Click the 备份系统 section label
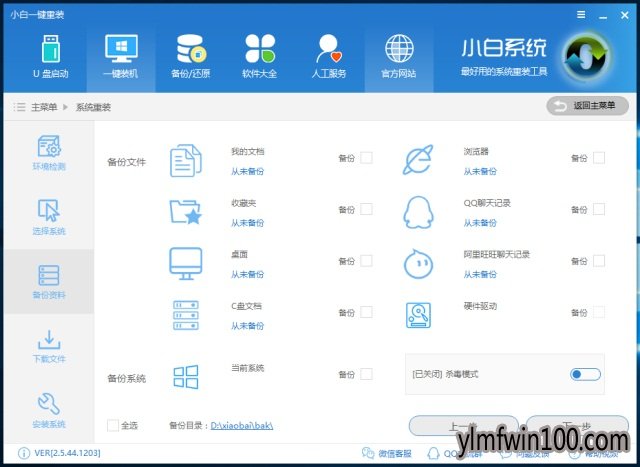Image resolution: width=640 pixels, height=467 pixels. pos(127,378)
